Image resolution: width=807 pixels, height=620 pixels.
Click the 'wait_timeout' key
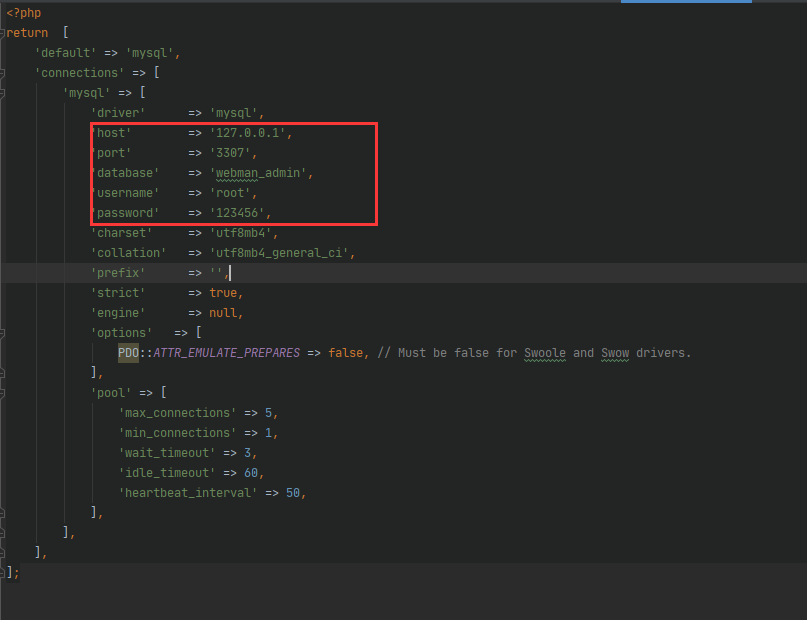[x=167, y=453]
